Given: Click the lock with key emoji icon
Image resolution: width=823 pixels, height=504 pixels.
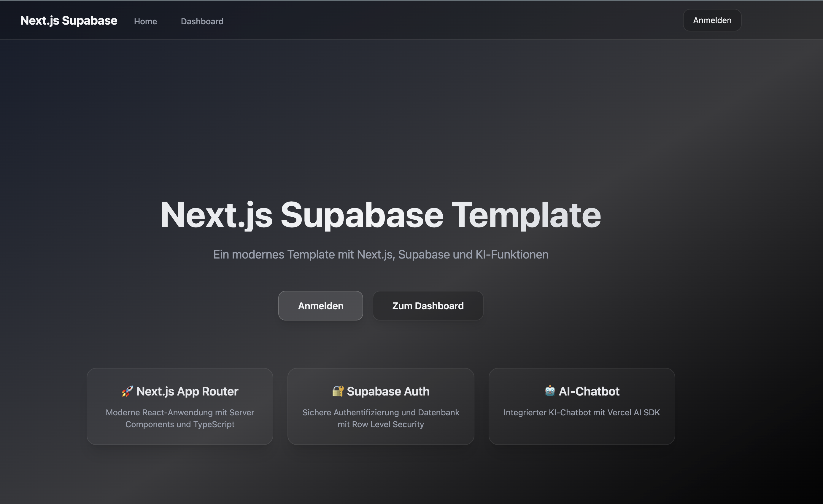Looking at the screenshot, I should pyautogui.click(x=338, y=391).
